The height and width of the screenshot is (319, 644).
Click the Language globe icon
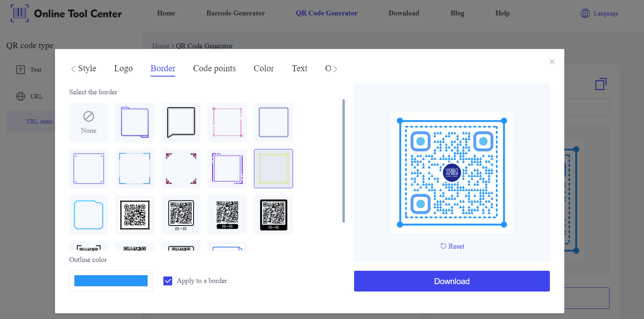coord(585,13)
